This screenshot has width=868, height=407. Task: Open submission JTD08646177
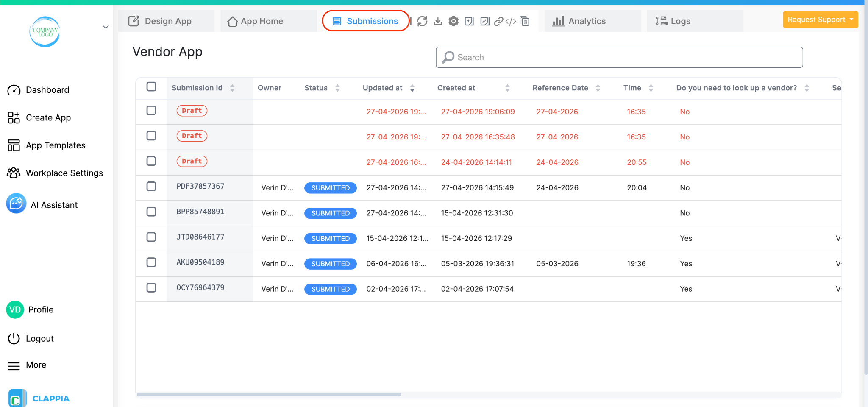click(x=200, y=237)
